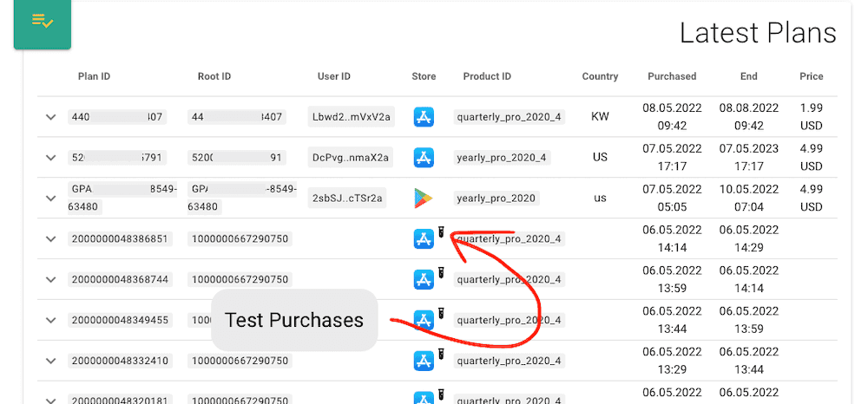
Task: Click App Store icon for plan 2000000048368744
Action: pyautogui.click(x=424, y=279)
